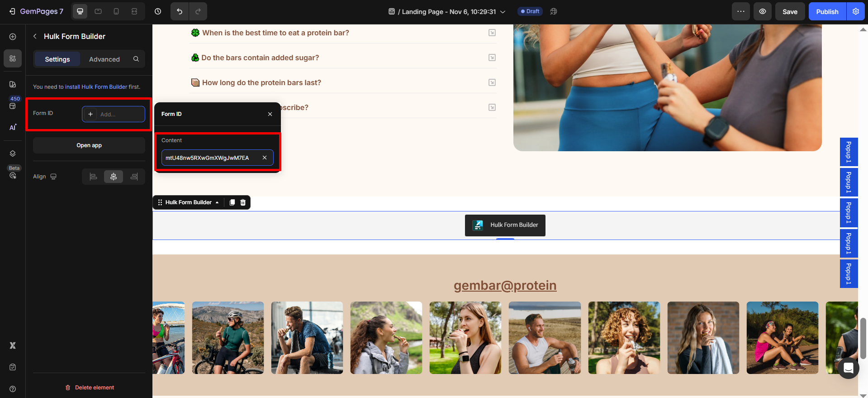Preview page with the eye icon
868x398 pixels.
point(763,11)
